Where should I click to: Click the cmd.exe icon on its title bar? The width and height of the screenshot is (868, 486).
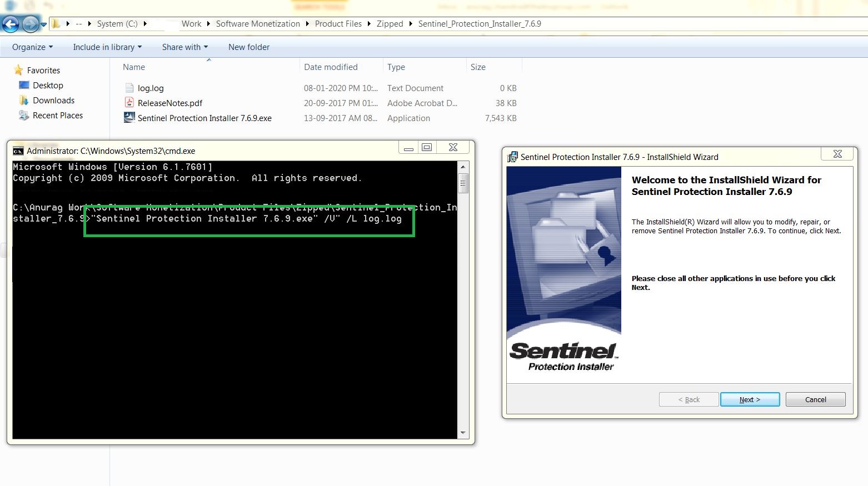pyautogui.click(x=18, y=151)
